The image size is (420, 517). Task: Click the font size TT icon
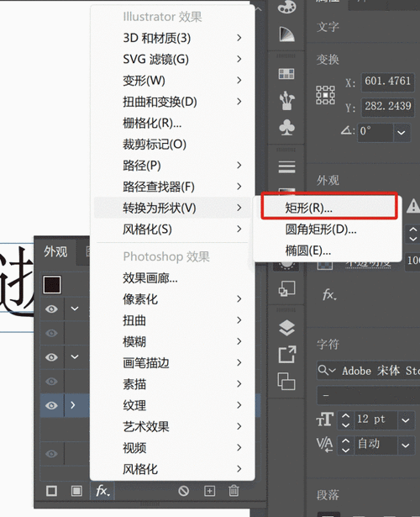point(325,419)
